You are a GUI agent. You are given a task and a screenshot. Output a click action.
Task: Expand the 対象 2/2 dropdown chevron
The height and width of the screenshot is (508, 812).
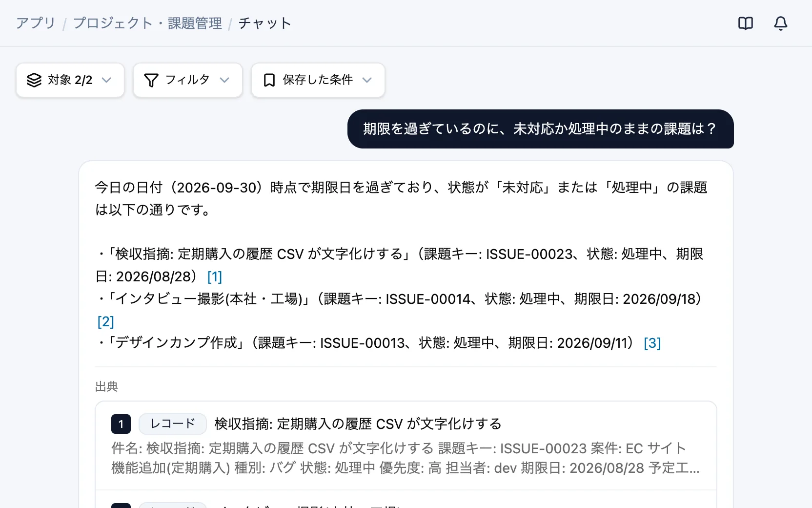click(x=106, y=80)
